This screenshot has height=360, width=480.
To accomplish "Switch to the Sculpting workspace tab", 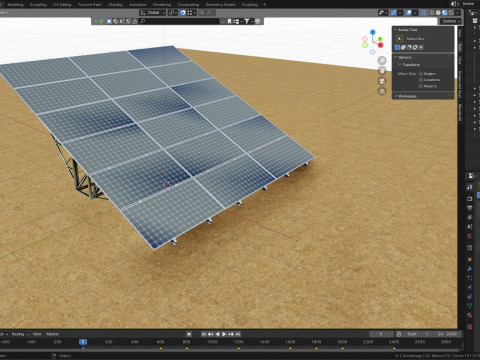I will [38, 5].
